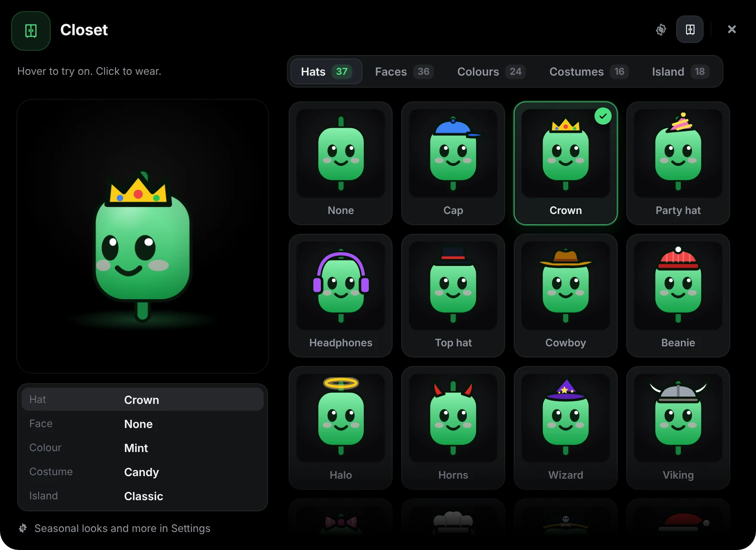Select the Crown hat card
The image size is (756, 550).
(566, 163)
